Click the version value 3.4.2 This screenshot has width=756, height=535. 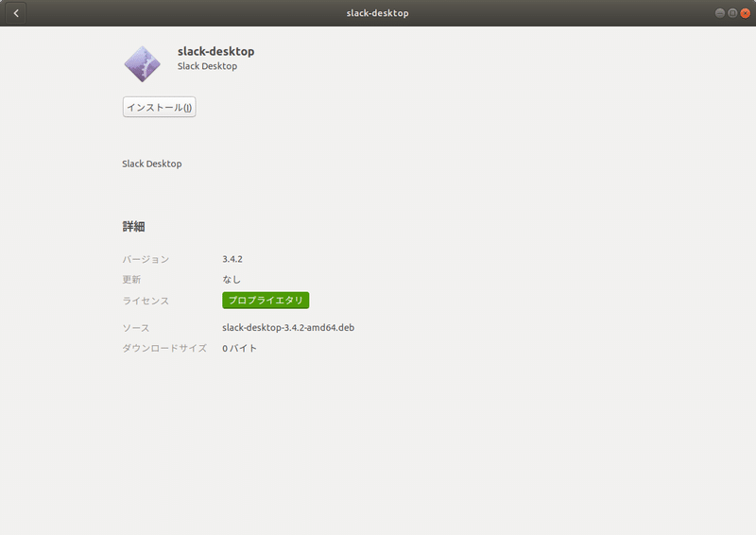click(232, 259)
